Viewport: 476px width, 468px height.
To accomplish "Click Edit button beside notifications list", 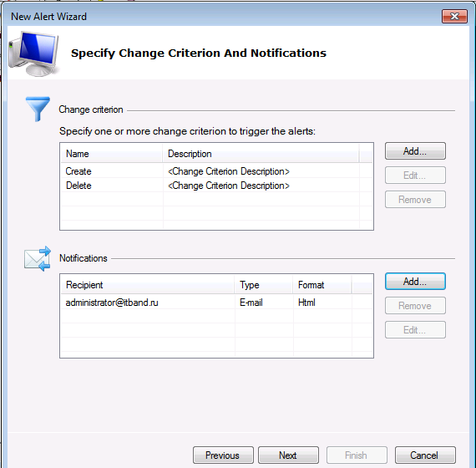I will pyautogui.click(x=415, y=330).
